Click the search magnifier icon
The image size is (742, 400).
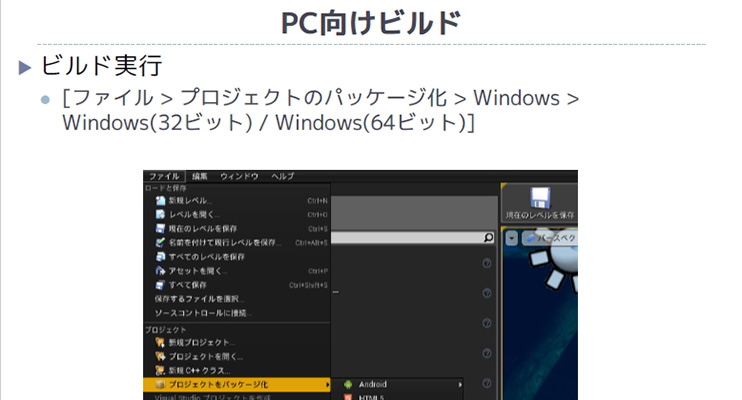(x=488, y=238)
